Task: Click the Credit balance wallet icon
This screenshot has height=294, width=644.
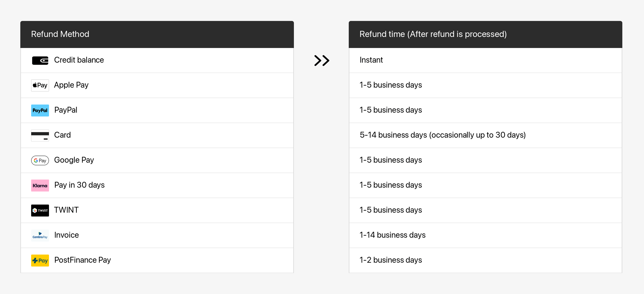Action: [x=40, y=60]
